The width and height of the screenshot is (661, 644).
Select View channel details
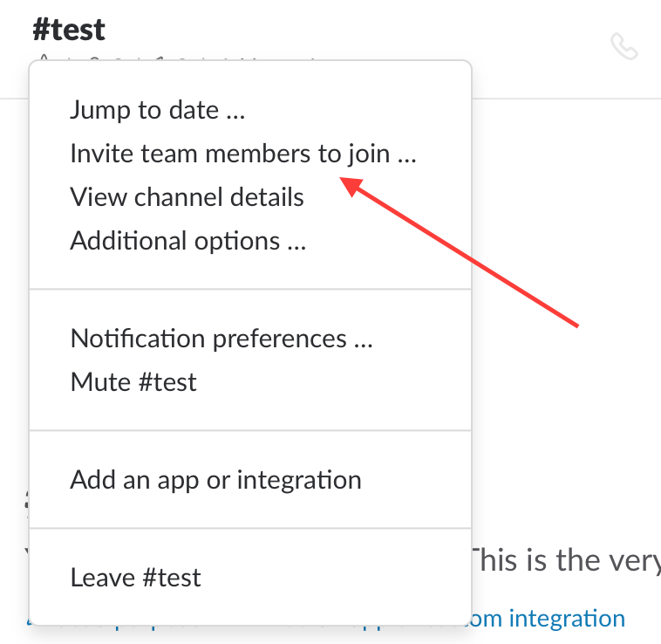click(187, 197)
